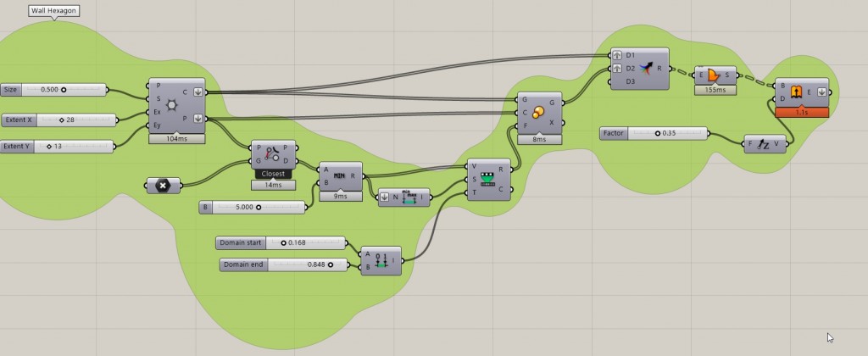The height and width of the screenshot is (356, 868).
Task: Select the Unit Z vector component
Action: (762, 144)
